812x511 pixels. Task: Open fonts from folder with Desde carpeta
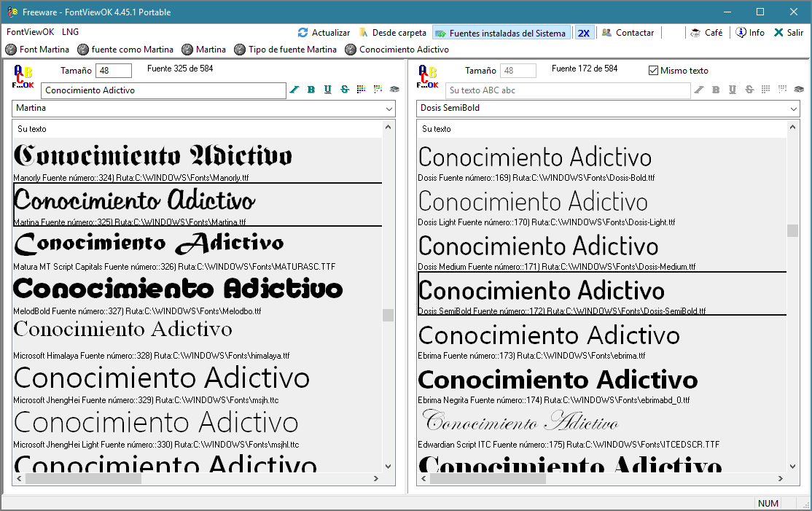point(393,33)
